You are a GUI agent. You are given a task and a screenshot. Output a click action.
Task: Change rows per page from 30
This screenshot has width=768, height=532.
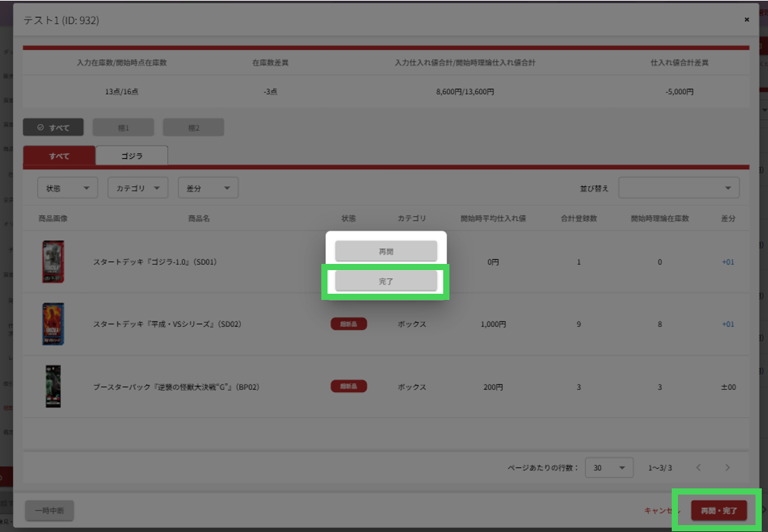click(609, 468)
